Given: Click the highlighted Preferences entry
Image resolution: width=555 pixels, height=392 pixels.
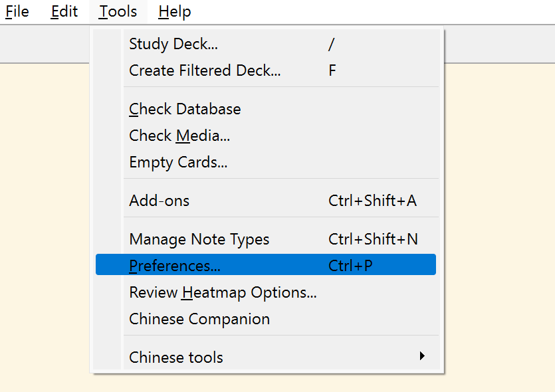Looking at the screenshot, I should pyautogui.click(x=175, y=266).
